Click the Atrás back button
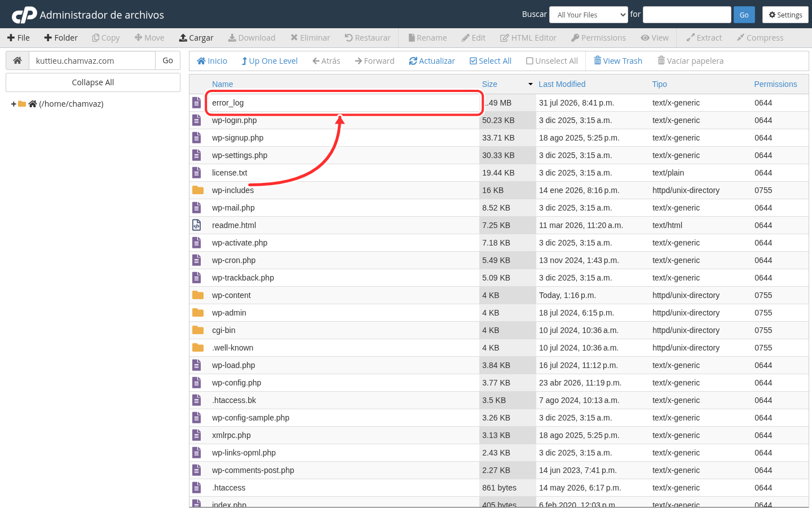This screenshot has height=508, width=812. pyautogui.click(x=326, y=61)
